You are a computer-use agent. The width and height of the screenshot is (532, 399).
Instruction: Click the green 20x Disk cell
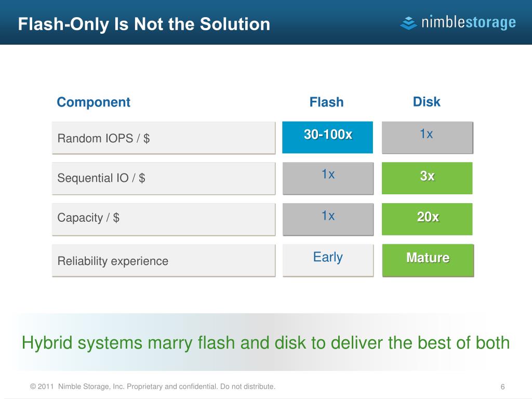pyautogui.click(x=427, y=219)
